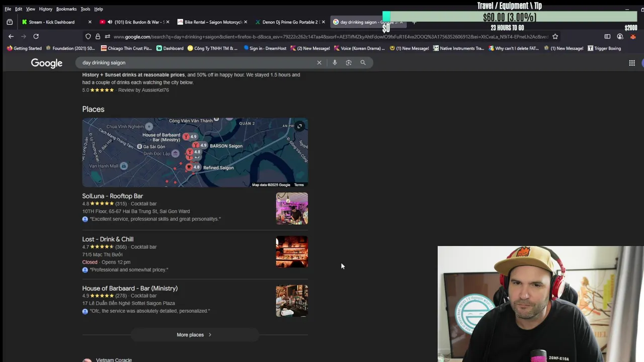
Task: Start voice search with microphone
Action: 335,63
